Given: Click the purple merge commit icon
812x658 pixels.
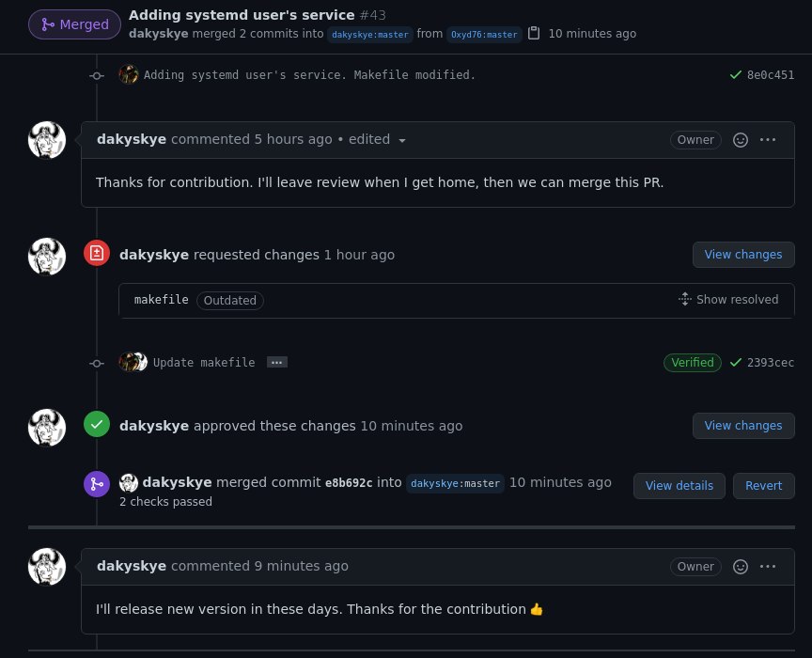Looking at the screenshot, I should click(x=97, y=484).
